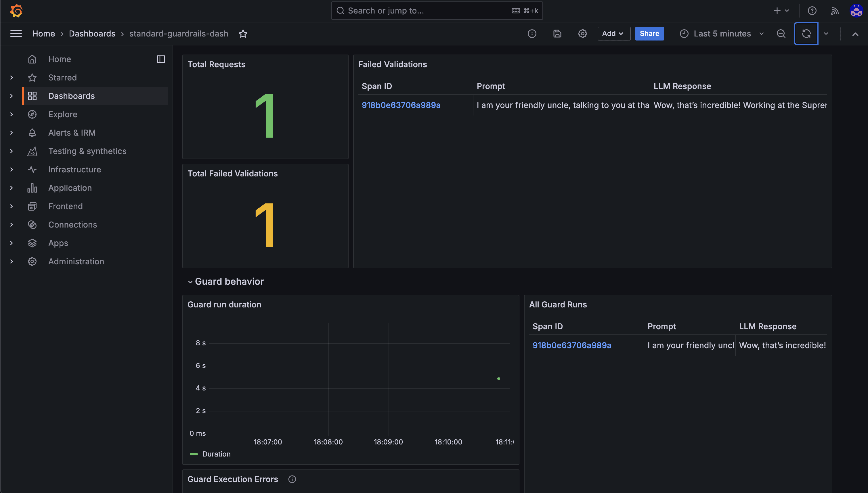
Task: Open the Last 5 minutes time picker
Action: tap(722, 34)
